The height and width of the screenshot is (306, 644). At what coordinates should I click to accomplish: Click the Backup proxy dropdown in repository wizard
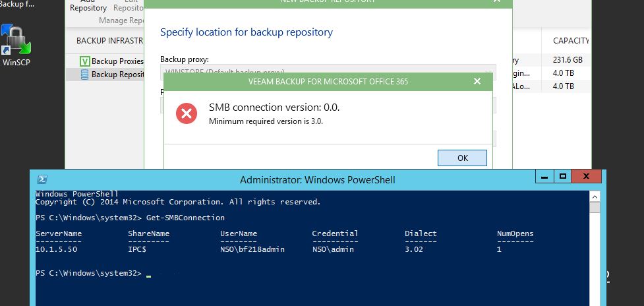coord(328,73)
